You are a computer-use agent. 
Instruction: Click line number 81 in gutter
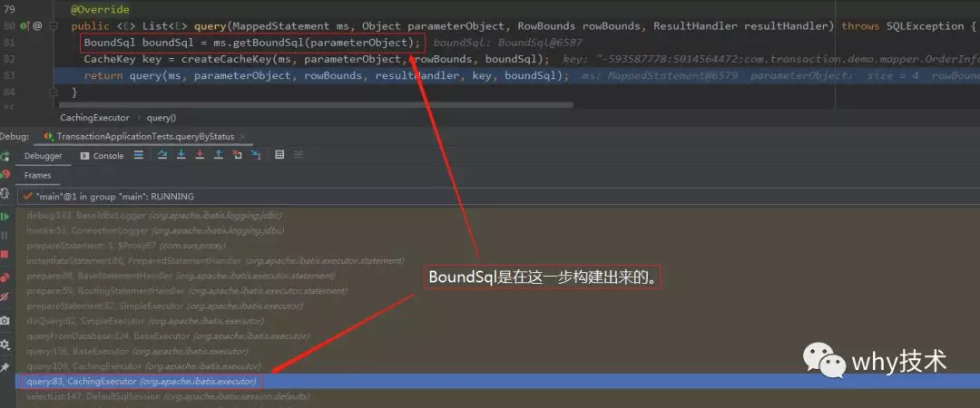pyautogui.click(x=9, y=43)
